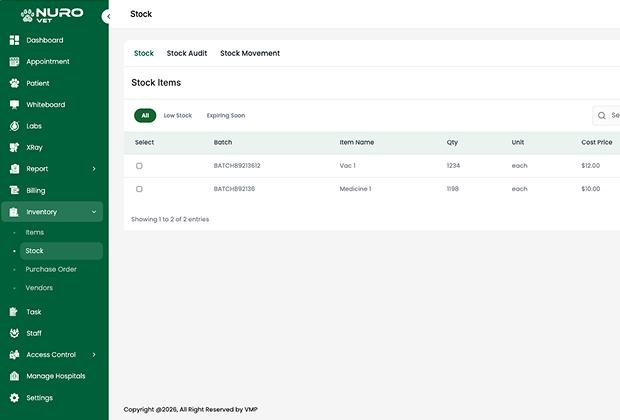Click the Report document icon

[14, 169]
